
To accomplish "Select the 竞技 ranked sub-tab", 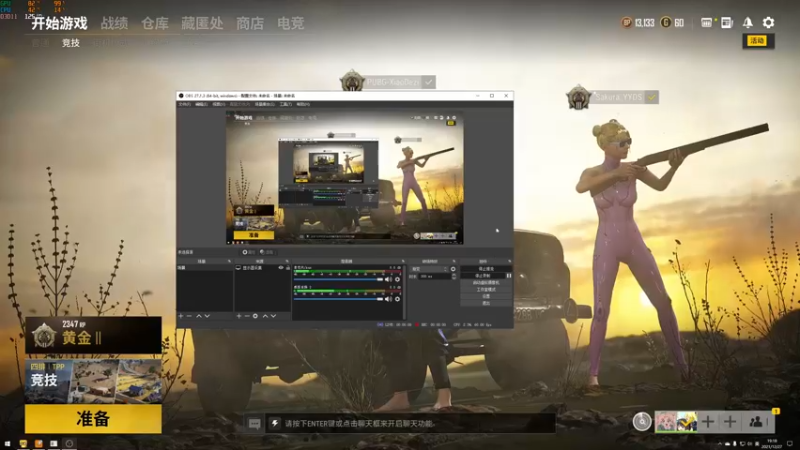I will pyautogui.click(x=71, y=43).
